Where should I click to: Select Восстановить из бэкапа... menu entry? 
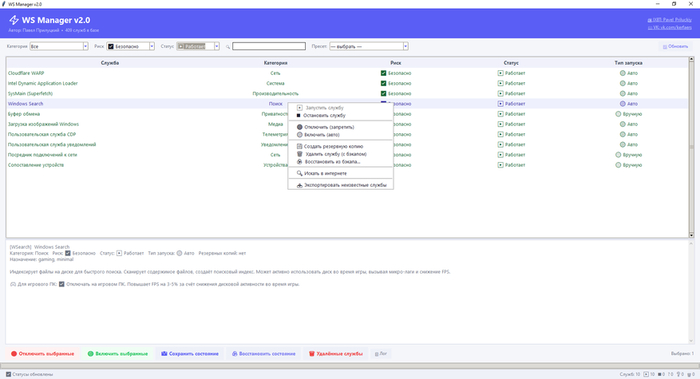click(341, 162)
